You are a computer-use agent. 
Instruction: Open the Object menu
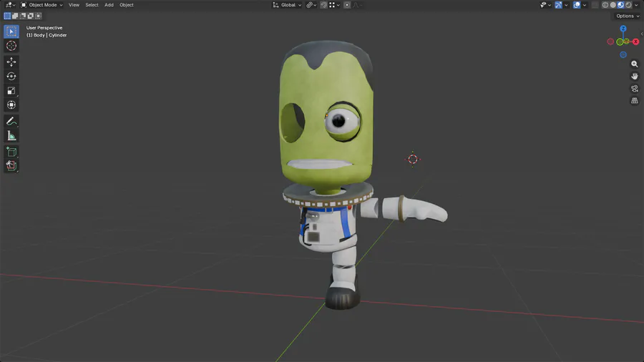[127, 5]
